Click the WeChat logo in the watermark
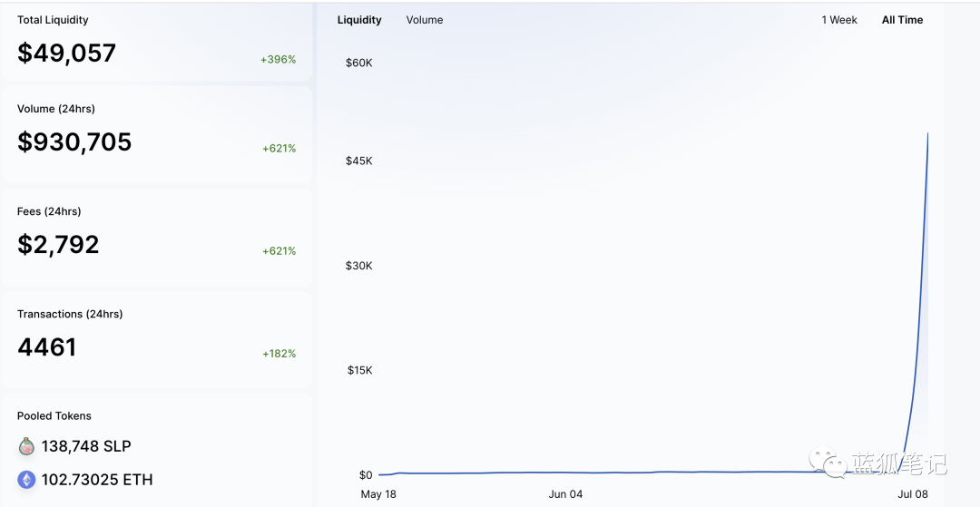 point(828,463)
